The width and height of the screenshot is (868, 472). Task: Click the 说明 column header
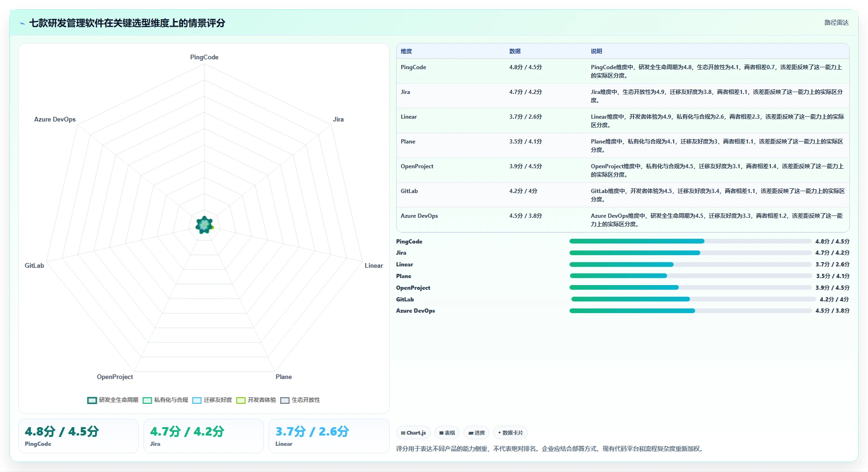click(596, 51)
